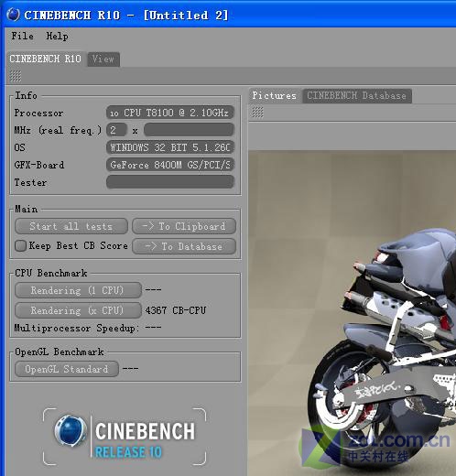Open the Help menu
This screenshot has height=476, width=456.
[57, 36]
